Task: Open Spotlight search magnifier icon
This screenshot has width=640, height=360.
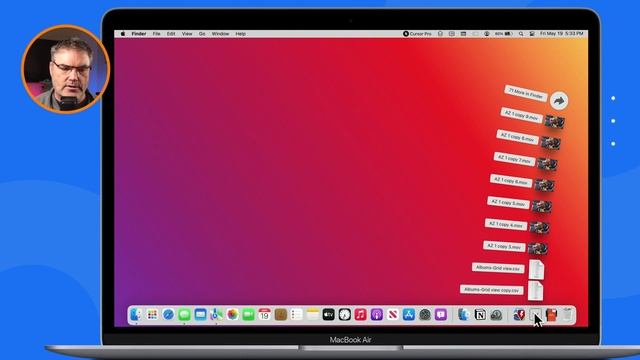Action: tap(521, 34)
